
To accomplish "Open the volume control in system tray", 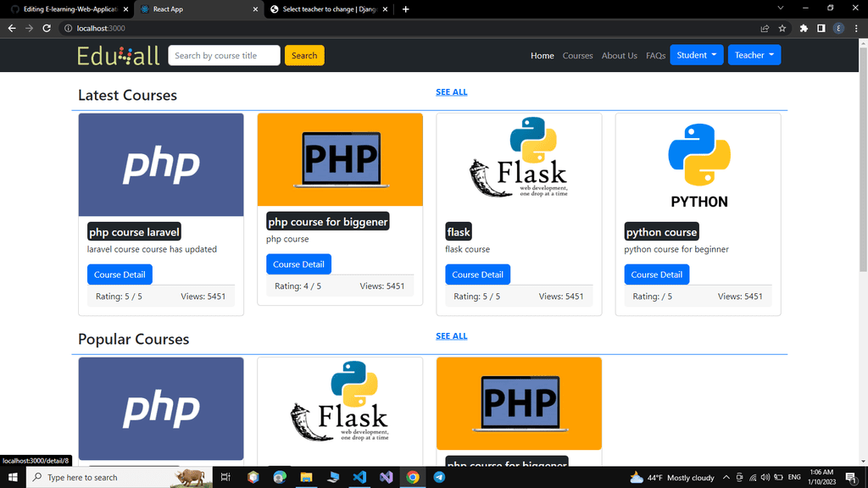I will [765, 477].
